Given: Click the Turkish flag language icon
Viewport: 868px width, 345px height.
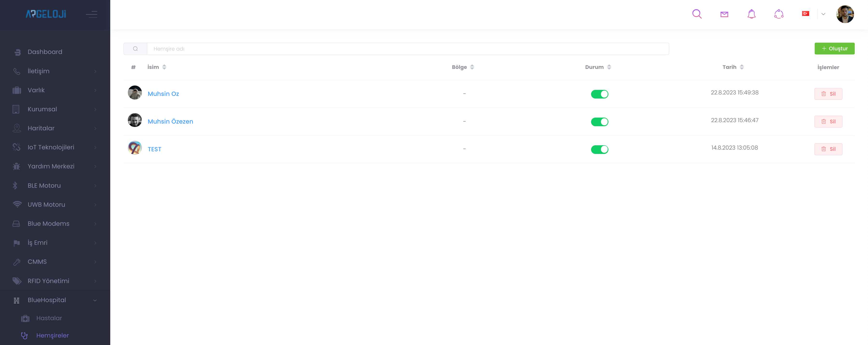Looking at the screenshot, I should (805, 14).
